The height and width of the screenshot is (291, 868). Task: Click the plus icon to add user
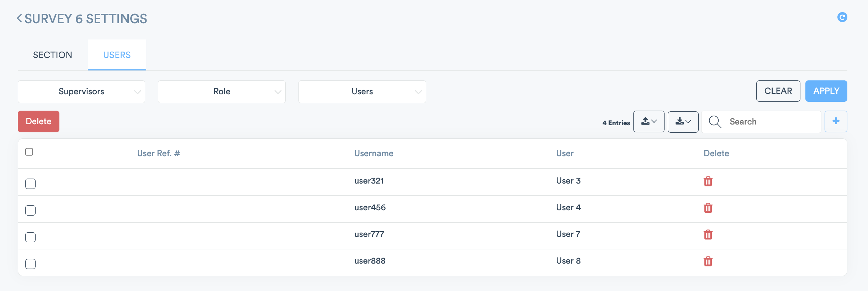click(836, 121)
